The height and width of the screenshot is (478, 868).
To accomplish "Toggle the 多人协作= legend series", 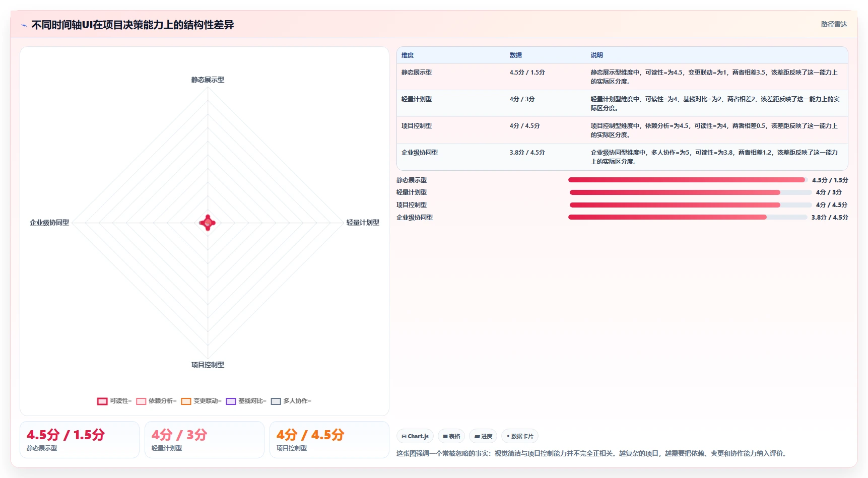I will point(291,401).
